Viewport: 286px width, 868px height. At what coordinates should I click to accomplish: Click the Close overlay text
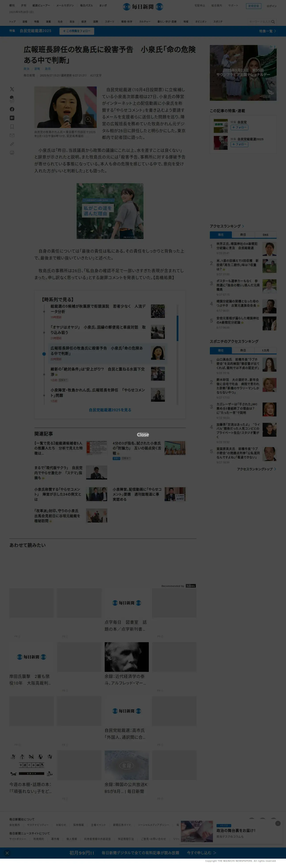click(x=143, y=435)
